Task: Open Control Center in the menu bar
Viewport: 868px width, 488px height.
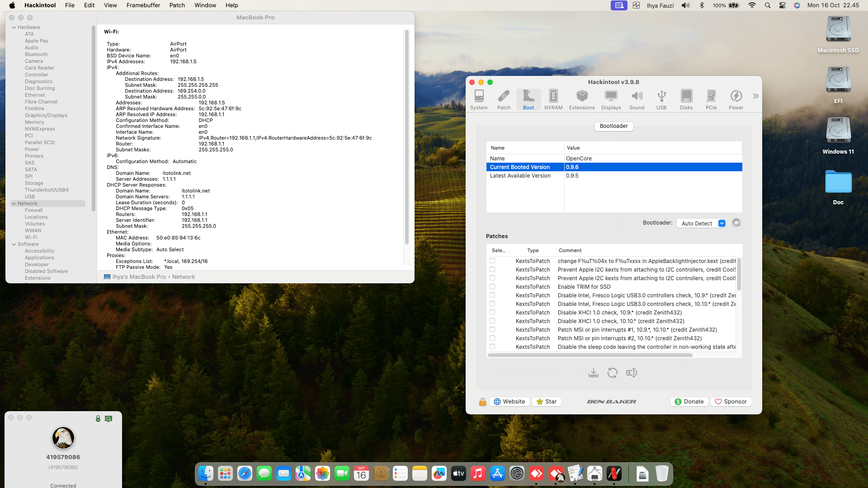Action: (782, 5)
